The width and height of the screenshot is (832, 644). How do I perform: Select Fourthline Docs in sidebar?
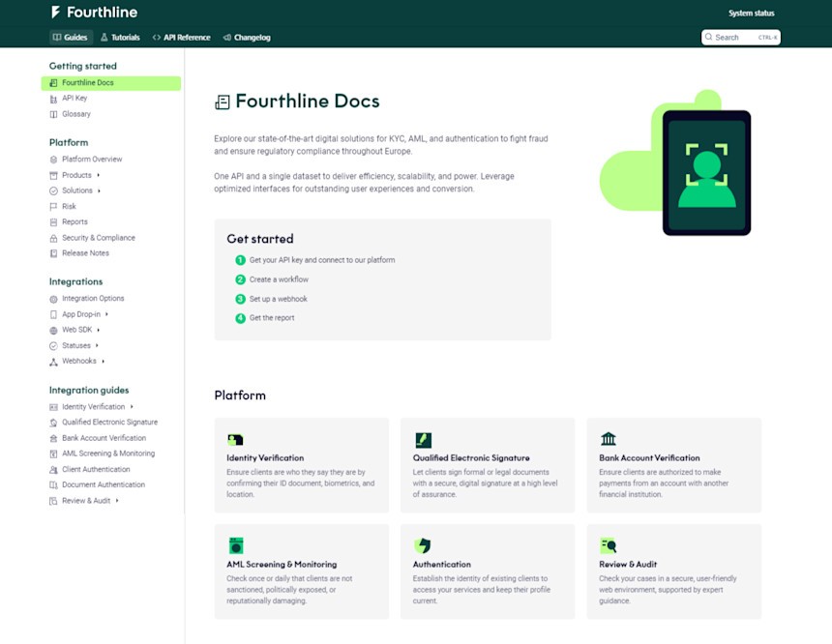tap(111, 83)
